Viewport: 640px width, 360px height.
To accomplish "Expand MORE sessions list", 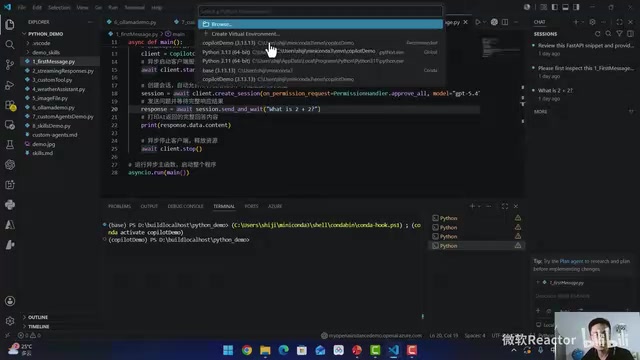I will click(540, 111).
